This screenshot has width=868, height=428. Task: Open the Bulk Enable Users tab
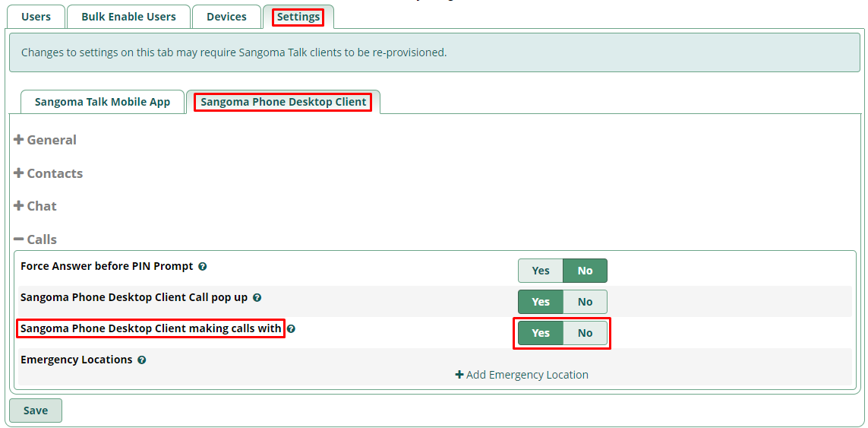click(x=128, y=17)
